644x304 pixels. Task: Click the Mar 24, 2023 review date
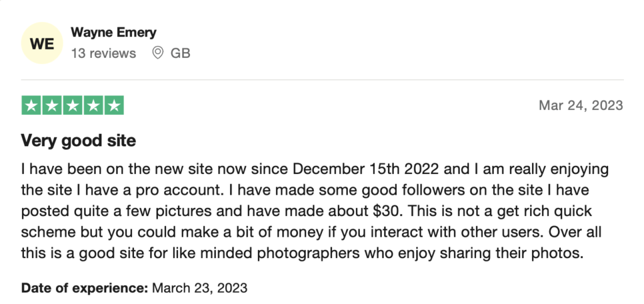tap(580, 106)
